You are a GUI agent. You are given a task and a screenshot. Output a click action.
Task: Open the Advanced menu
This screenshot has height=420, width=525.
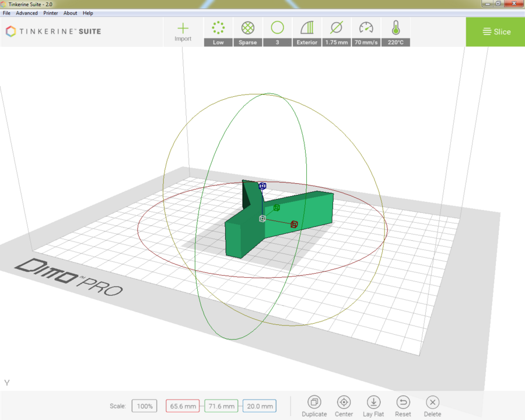[27, 13]
